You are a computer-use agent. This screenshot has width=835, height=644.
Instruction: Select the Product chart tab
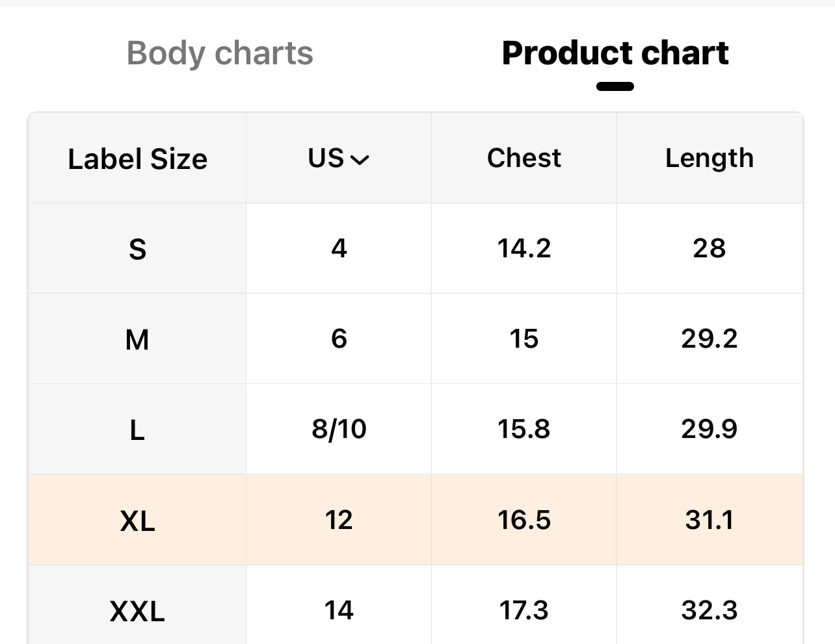tap(615, 53)
